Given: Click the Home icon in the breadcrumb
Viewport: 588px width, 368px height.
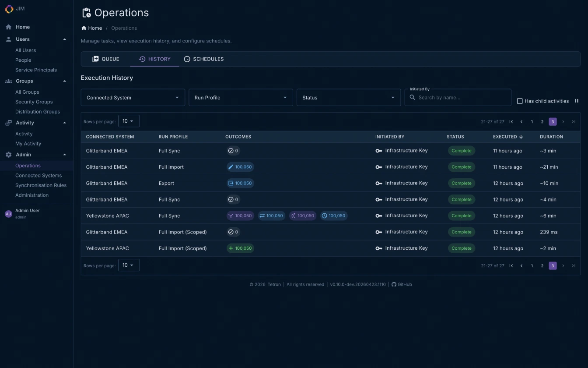Looking at the screenshot, I should coord(83,28).
